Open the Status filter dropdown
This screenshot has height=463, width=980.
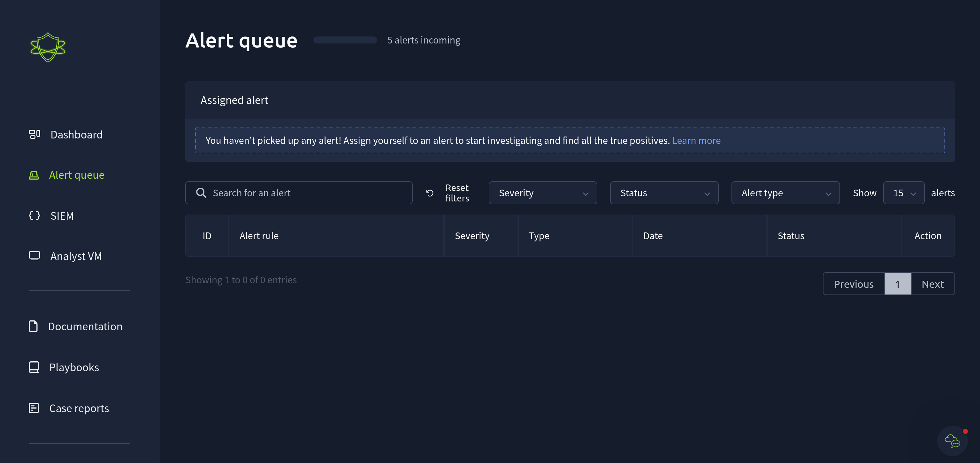coord(664,193)
